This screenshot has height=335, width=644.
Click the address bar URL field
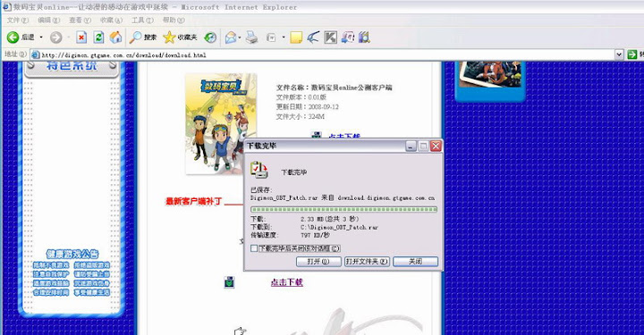point(327,54)
